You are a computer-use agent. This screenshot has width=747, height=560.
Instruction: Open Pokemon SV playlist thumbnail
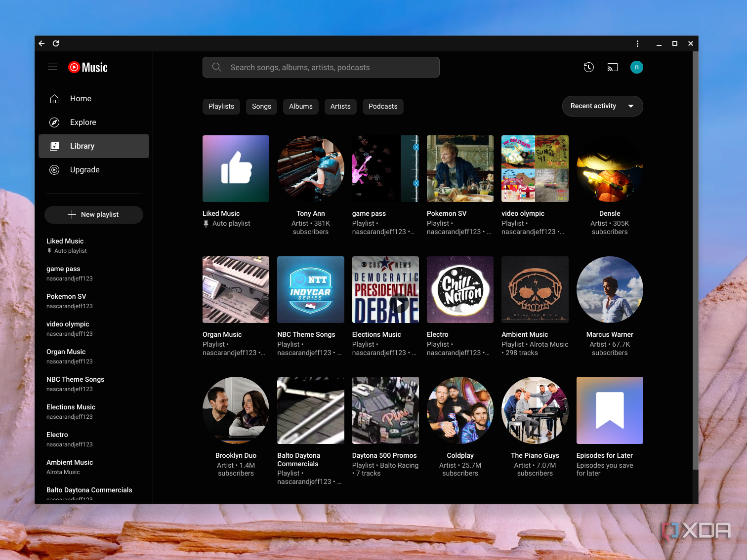[460, 168]
